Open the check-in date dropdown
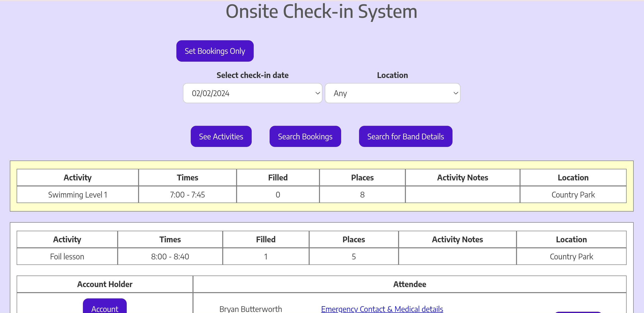Viewport: 644px width, 313px height. coord(252,93)
